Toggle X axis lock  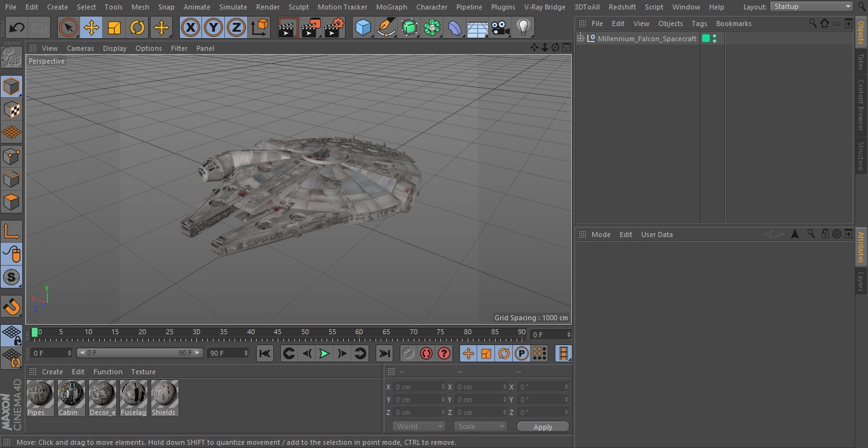coord(190,27)
